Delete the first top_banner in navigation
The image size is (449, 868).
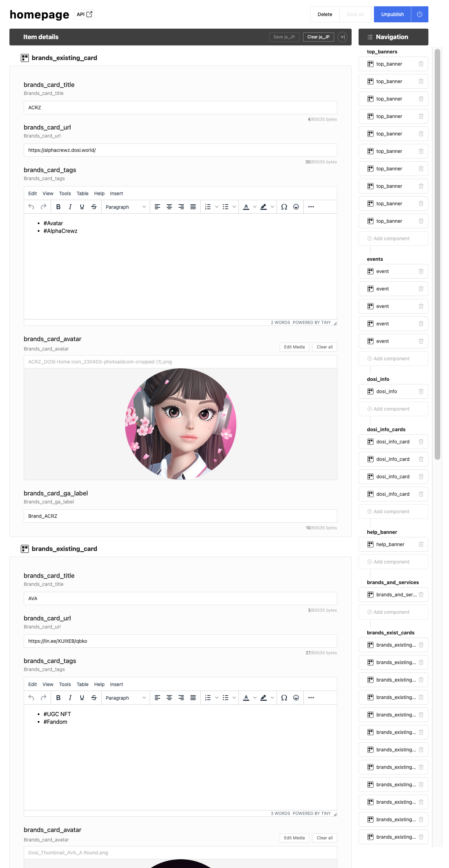pos(421,64)
